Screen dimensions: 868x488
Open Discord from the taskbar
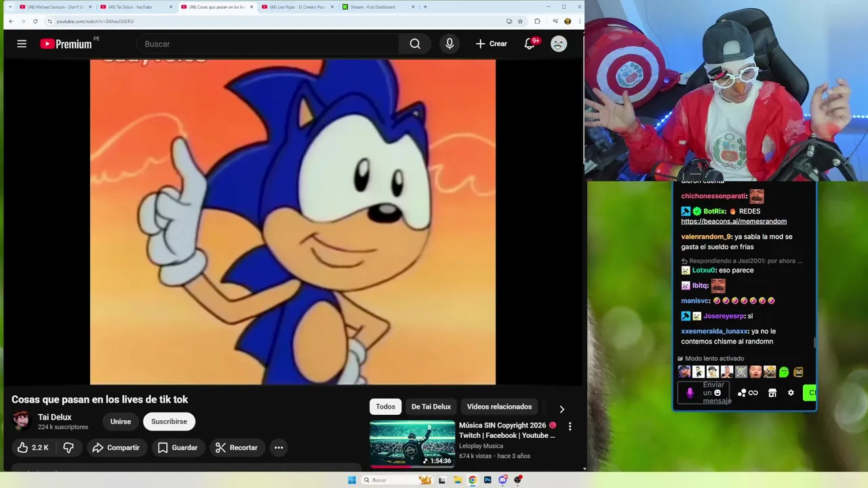(502, 480)
